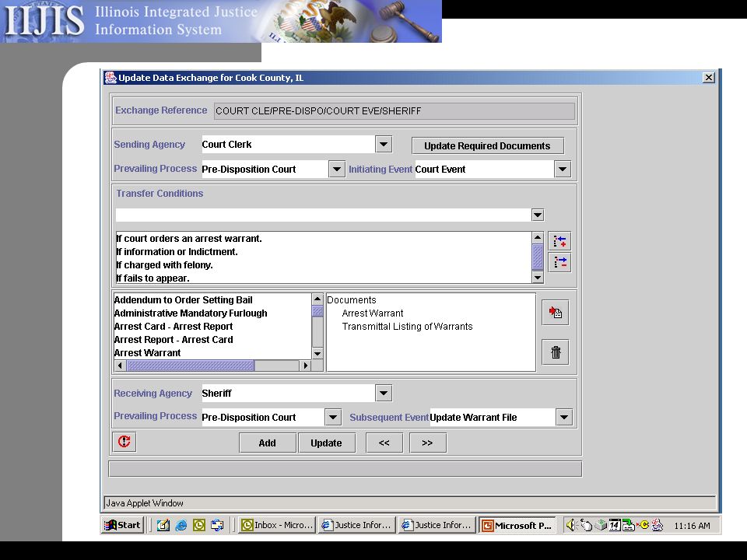Click the document list scroll down arrow
Screen dimensions: 747x560
tap(317, 353)
